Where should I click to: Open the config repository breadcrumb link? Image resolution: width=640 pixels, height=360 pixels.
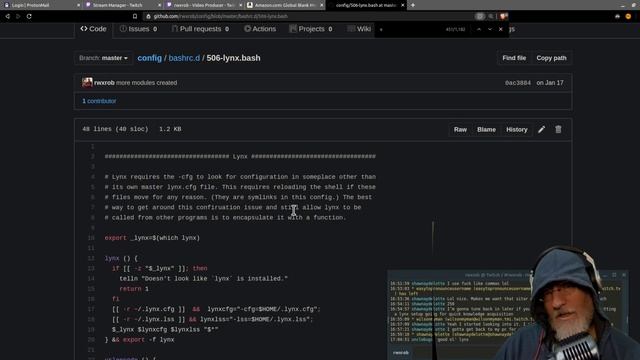pyautogui.click(x=149, y=58)
